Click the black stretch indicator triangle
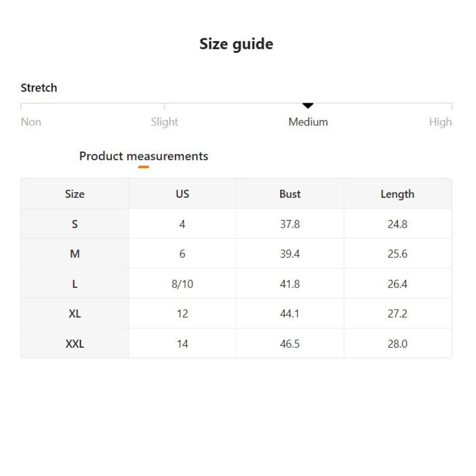The width and height of the screenshot is (476, 476). click(308, 106)
